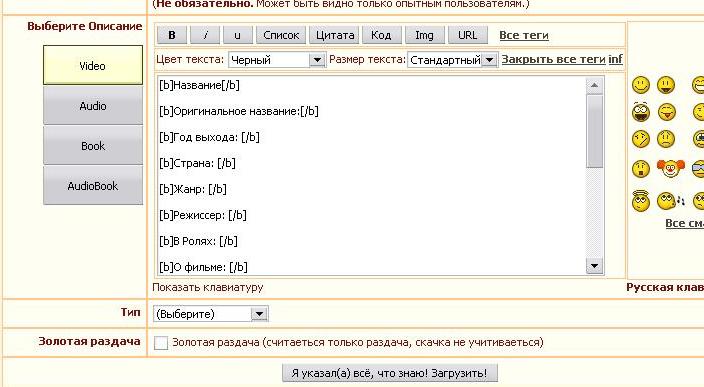The image size is (704, 387).
Task: Insert the sunglasses smiley
Action: point(698,169)
